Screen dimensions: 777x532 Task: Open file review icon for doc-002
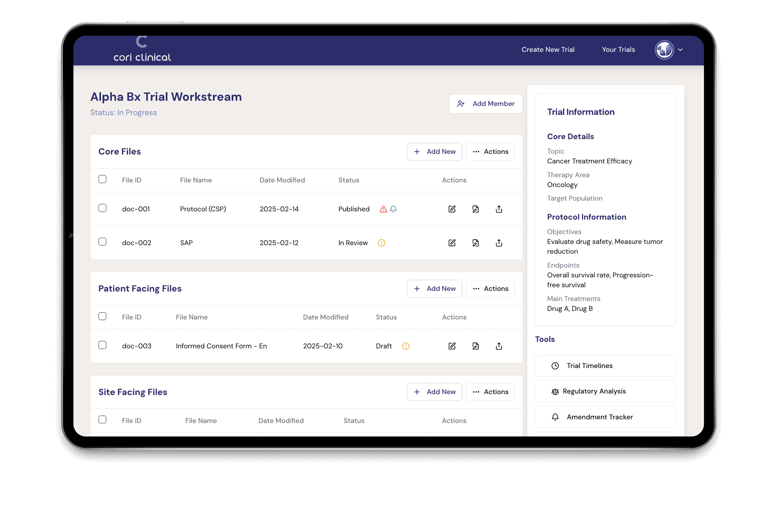click(475, 243)
